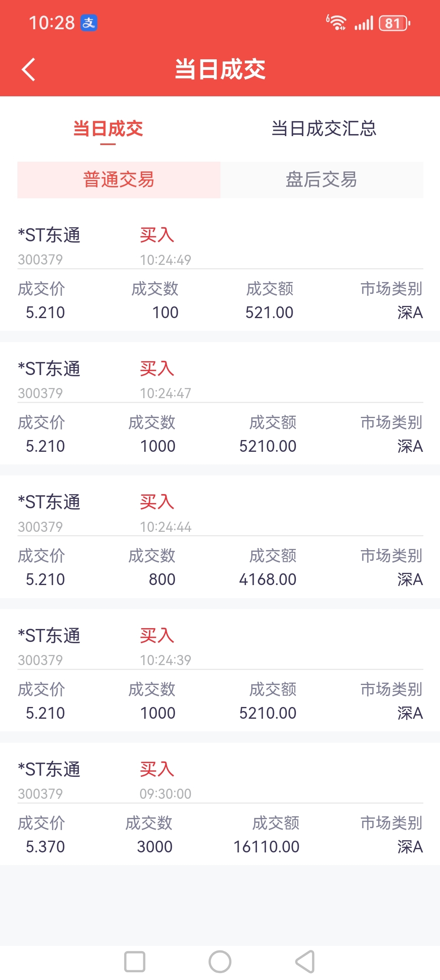
Task: Open the trade record at 10:24:39
Action: pyautogui.click(x=220, y=670)
